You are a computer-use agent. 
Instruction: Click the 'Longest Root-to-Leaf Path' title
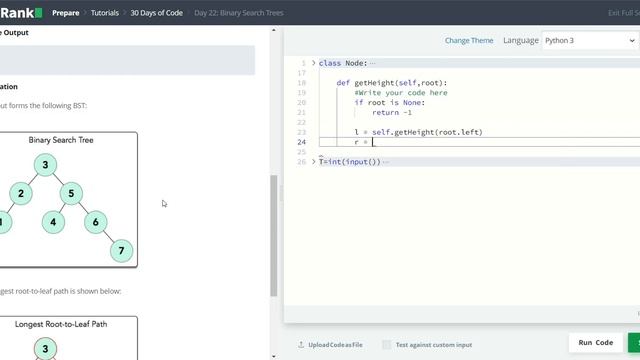(61, 324)
